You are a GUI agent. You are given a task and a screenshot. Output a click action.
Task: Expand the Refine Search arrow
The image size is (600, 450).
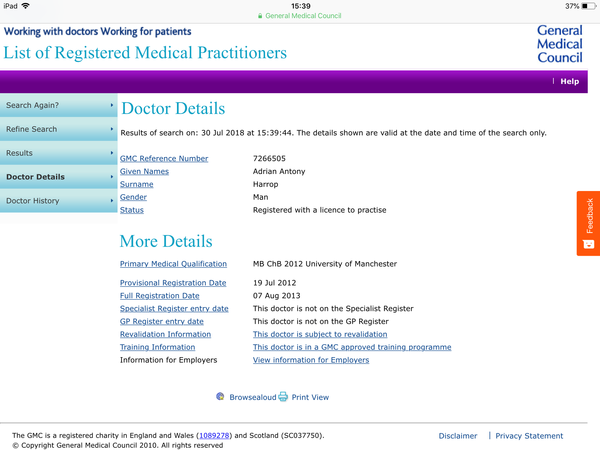pos(112,129)
